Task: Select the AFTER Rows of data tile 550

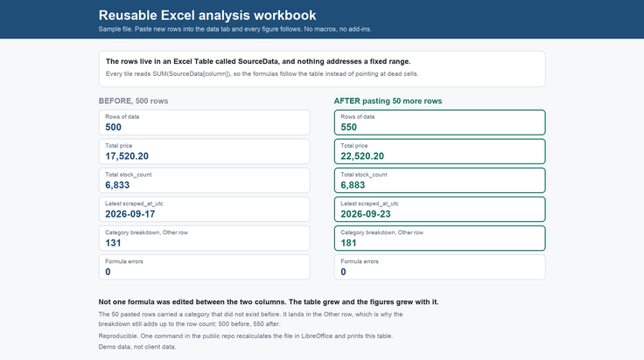Action: coord(439,122)
